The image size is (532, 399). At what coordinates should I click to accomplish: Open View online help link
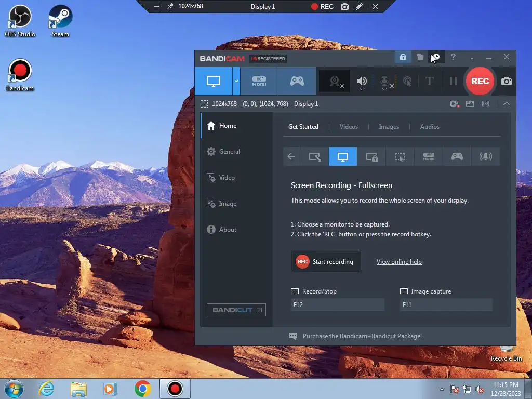399,262
